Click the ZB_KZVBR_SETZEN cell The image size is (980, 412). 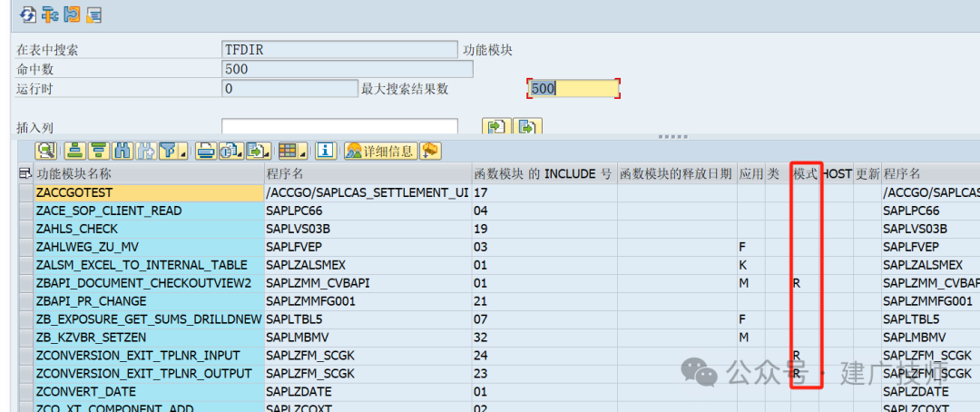tap(150, 338)
